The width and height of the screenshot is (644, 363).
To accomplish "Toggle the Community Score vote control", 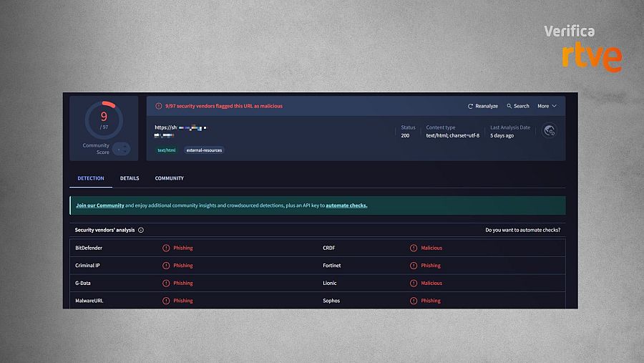I will 121,149.
